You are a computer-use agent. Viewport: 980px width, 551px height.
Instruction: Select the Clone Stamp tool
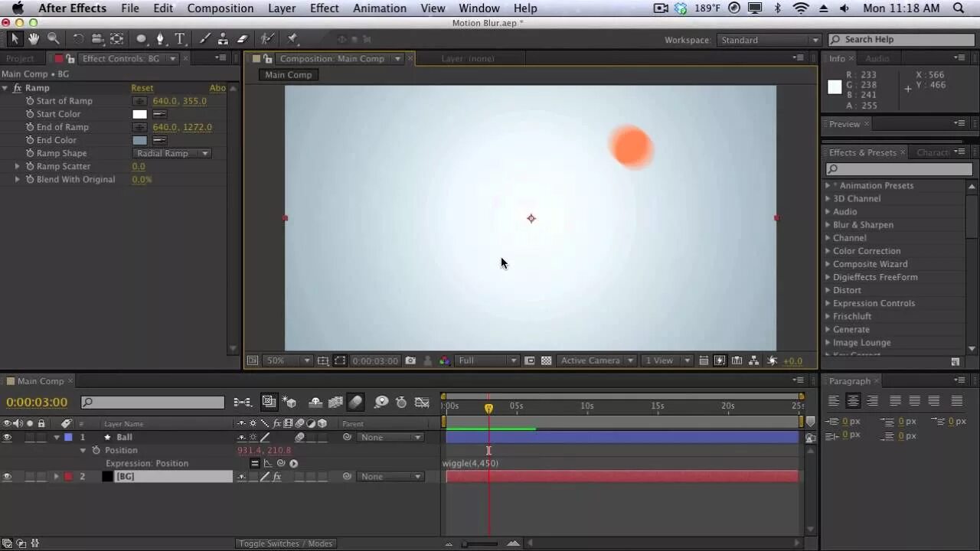click(x=223, y=39)
